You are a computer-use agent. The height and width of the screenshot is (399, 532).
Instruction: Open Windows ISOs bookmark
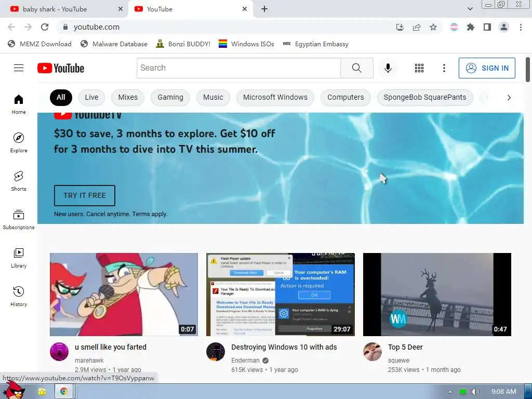[x=246, y=44]
